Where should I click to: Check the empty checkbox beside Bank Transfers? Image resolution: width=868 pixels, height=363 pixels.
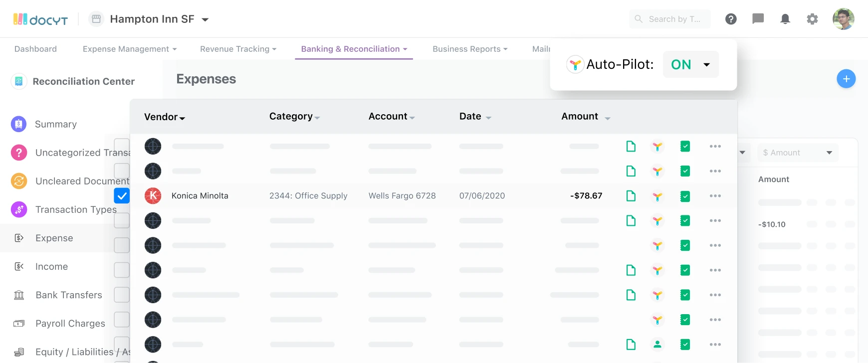(x=122, y=295)
